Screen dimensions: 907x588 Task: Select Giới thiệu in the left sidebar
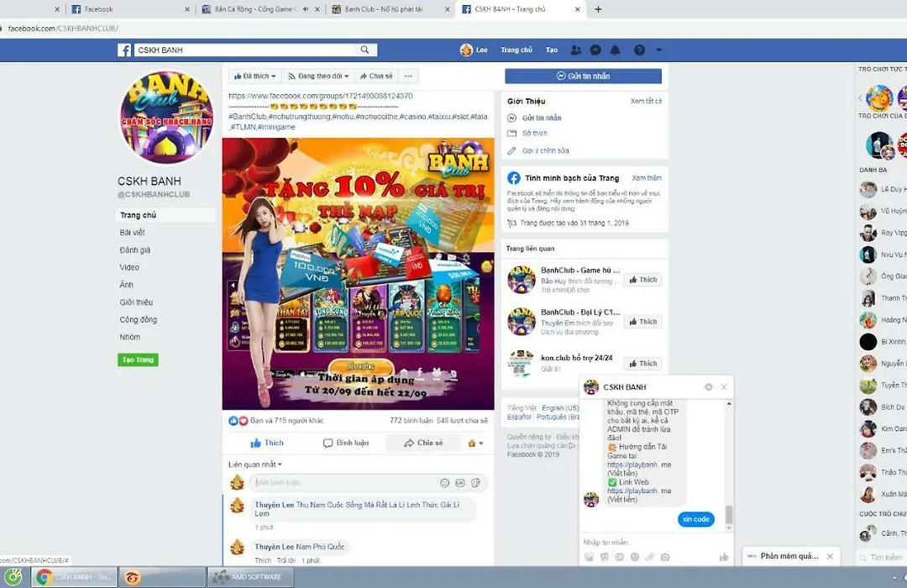(136, 302)
